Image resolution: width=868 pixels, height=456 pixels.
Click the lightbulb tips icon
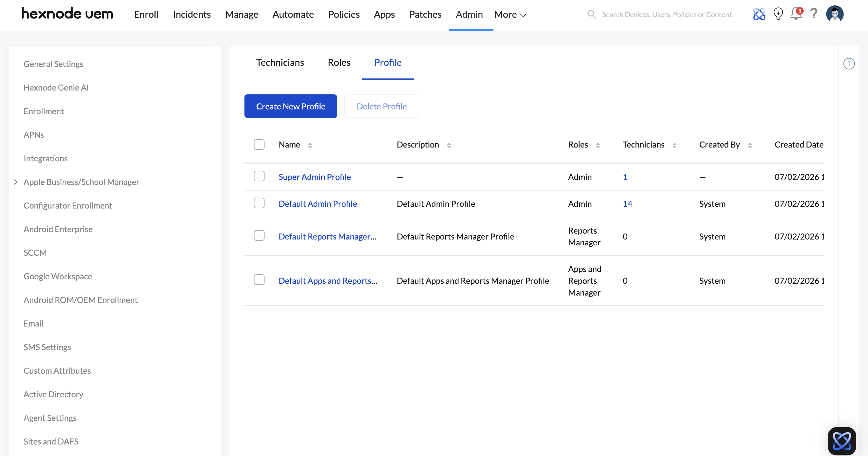(778, 14)
